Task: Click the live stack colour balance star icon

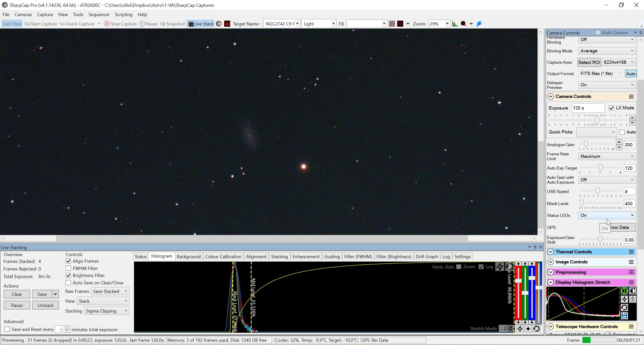Action: [528, 329]
